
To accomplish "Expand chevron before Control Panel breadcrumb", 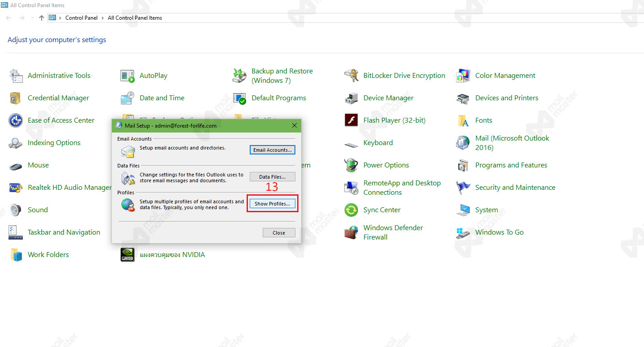I will pos(60,18).
